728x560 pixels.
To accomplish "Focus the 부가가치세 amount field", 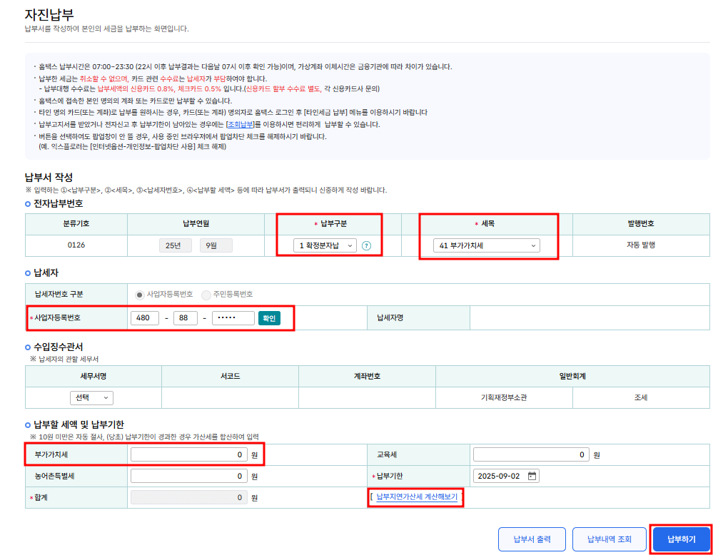I will tap(189, 454).
